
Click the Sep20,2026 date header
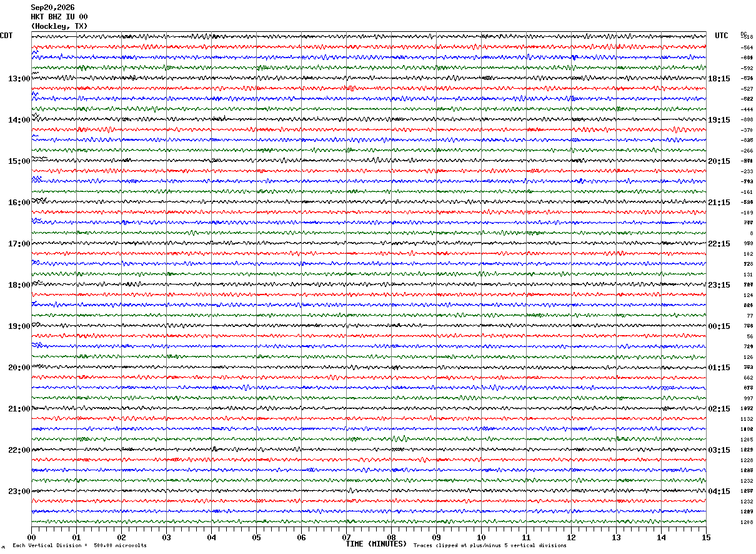click(x=52, y=8)
